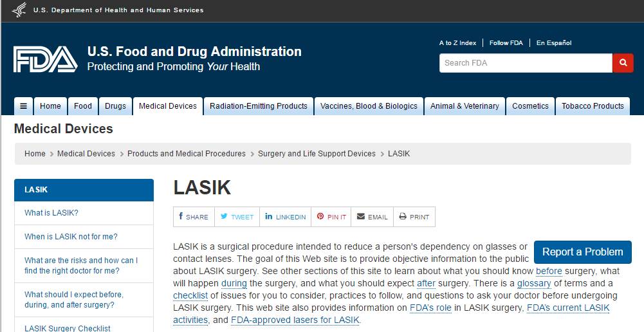Viewport: 644px width, 332px height.
Task: Open the Vaccines, Blood & Biologics tab
Action: click(369, 106)
